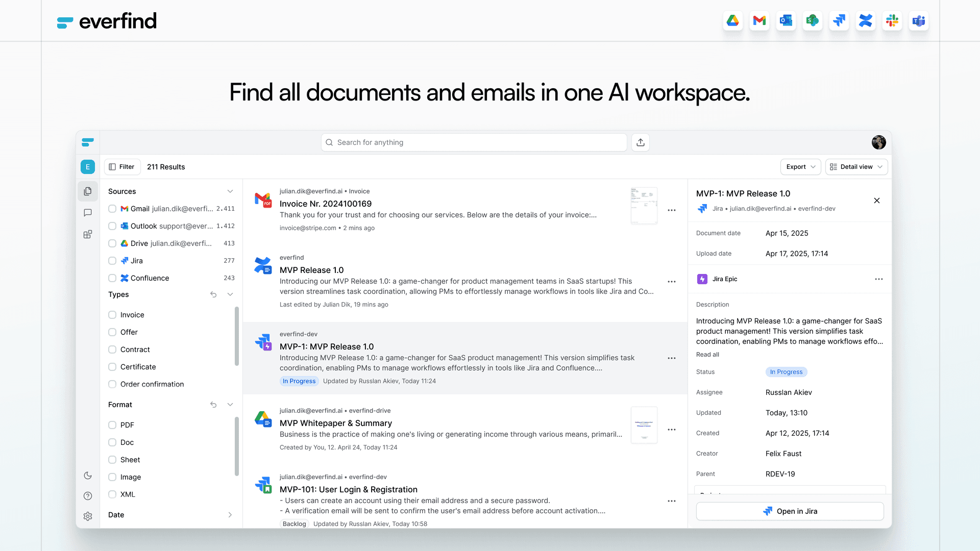Click the Export button
Screen dimensions: 980x551
(800, 167)
